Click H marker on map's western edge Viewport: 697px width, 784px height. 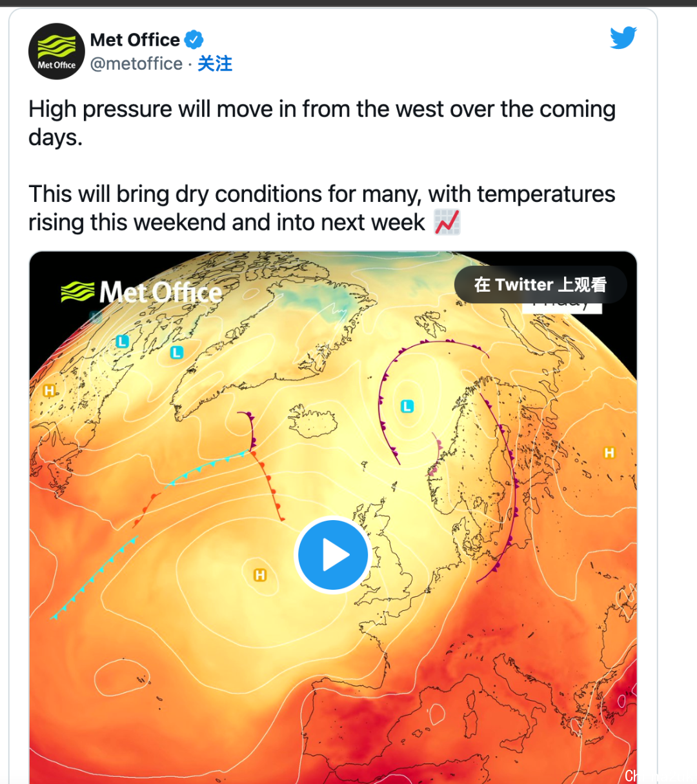(49, 390)
